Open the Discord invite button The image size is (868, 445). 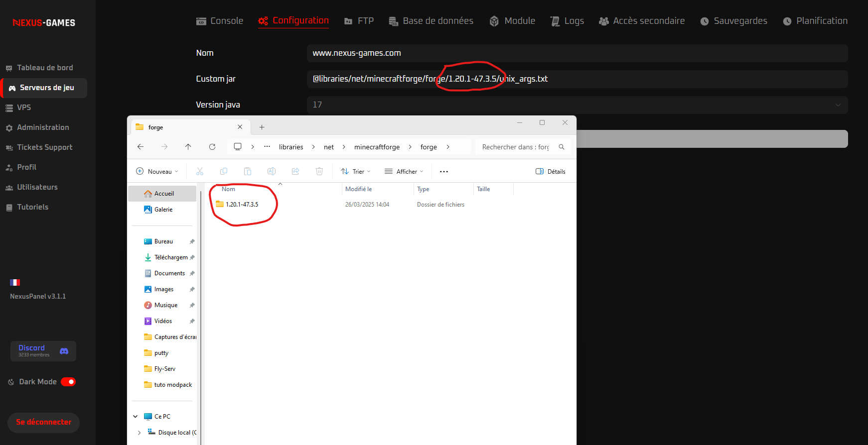coord(43,351)
